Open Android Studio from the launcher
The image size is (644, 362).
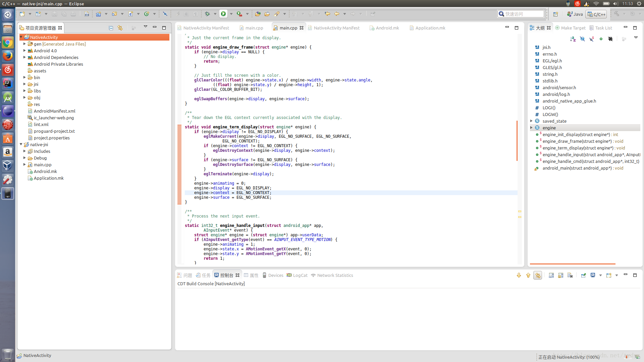coord(8,97)
